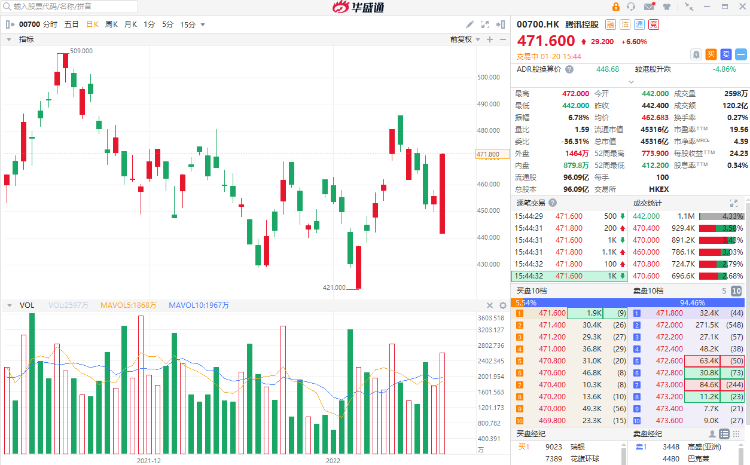Screen dimensions: 750x465
Task: Select the highlighted 15:44:32 471.600 trade row
Action: coord(569,276)
